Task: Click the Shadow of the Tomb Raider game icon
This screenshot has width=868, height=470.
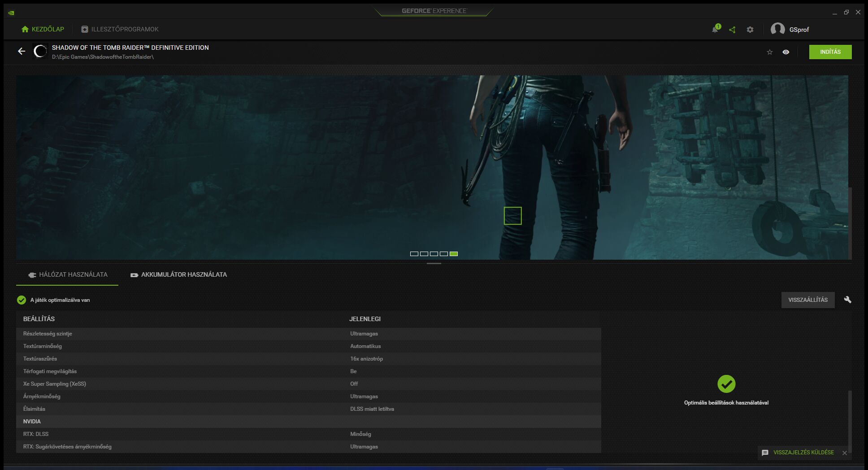Action: [x=40, y=52]
